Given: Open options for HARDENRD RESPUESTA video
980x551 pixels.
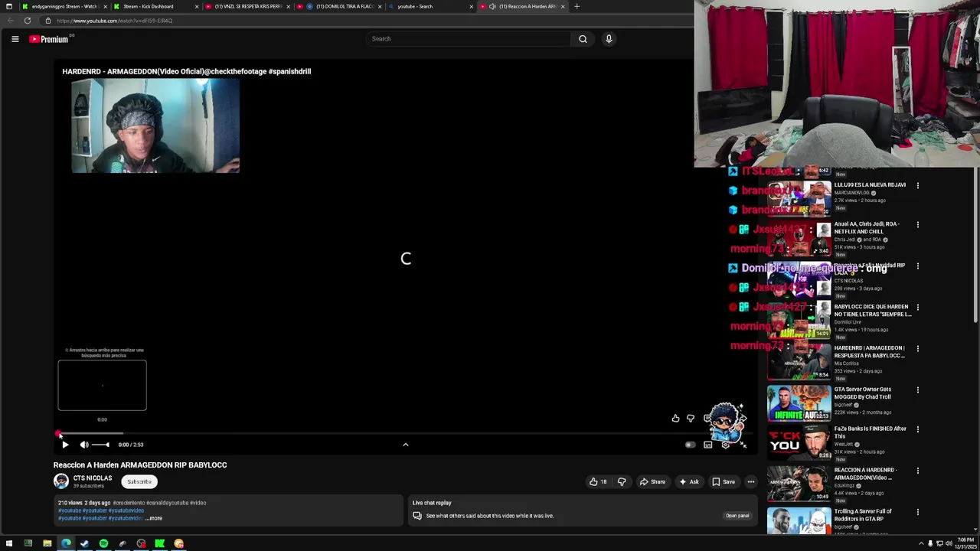Looking at the screenshot, I should point(918,349).
